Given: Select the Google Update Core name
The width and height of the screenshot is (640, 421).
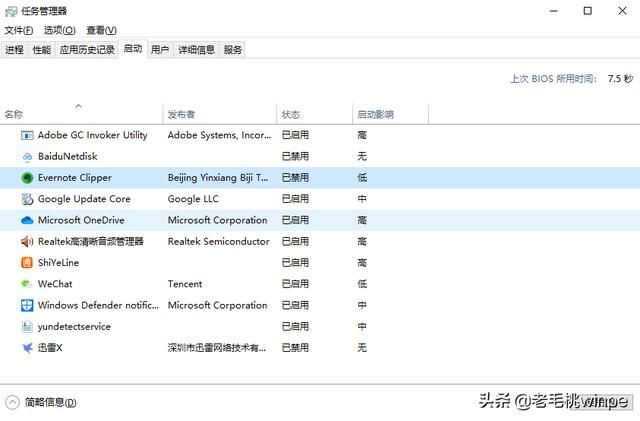Looking at the screenshot, I should (x=84, y=199).
